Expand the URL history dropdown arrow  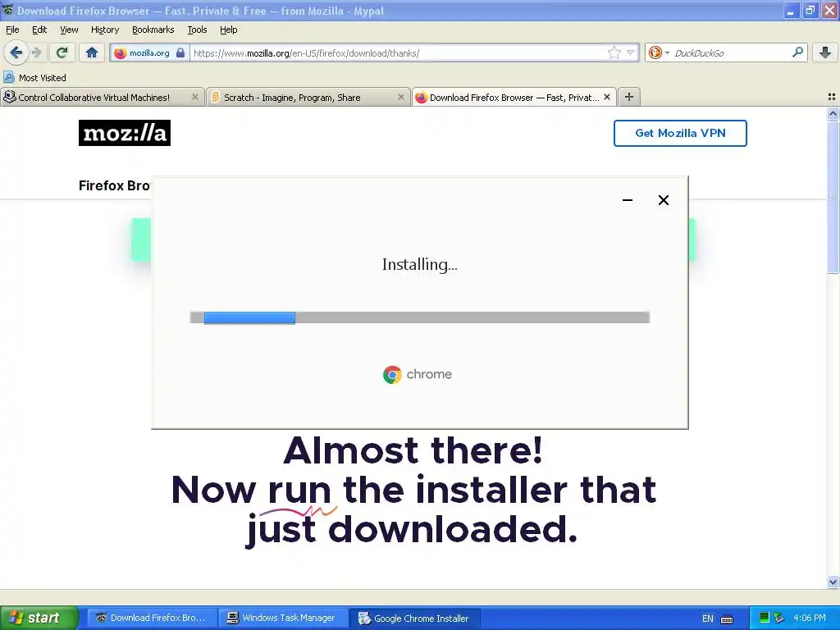(631, 53)
